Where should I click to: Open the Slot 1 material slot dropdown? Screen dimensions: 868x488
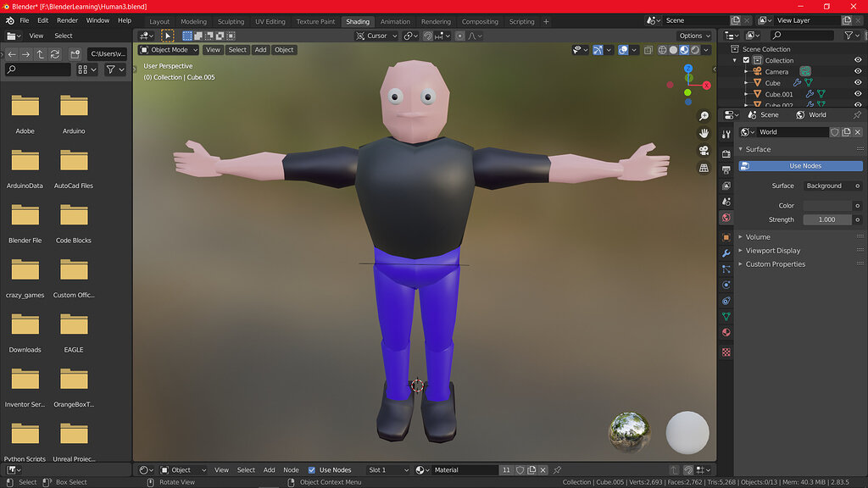point(387,470)
